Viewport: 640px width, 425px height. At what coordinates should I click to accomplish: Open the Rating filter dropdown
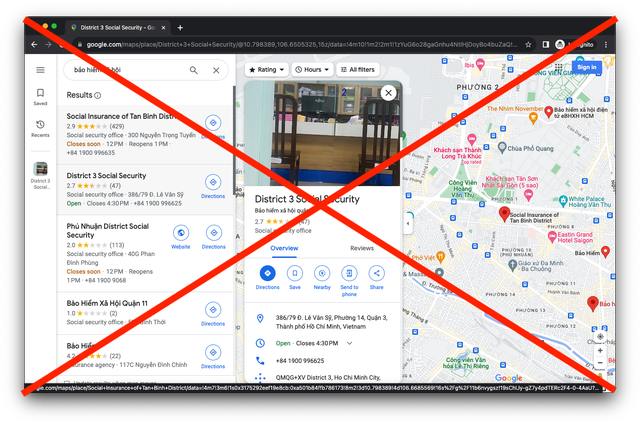(267, 69)
